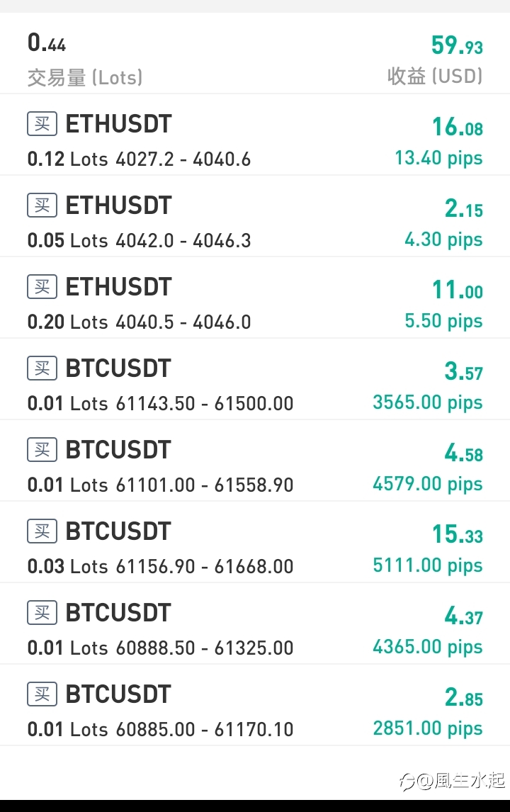Click the buy icon beside ETHUSDT 0.12 Lots
The height and width of the screenshot is (812, 510).
coord(42,124)
